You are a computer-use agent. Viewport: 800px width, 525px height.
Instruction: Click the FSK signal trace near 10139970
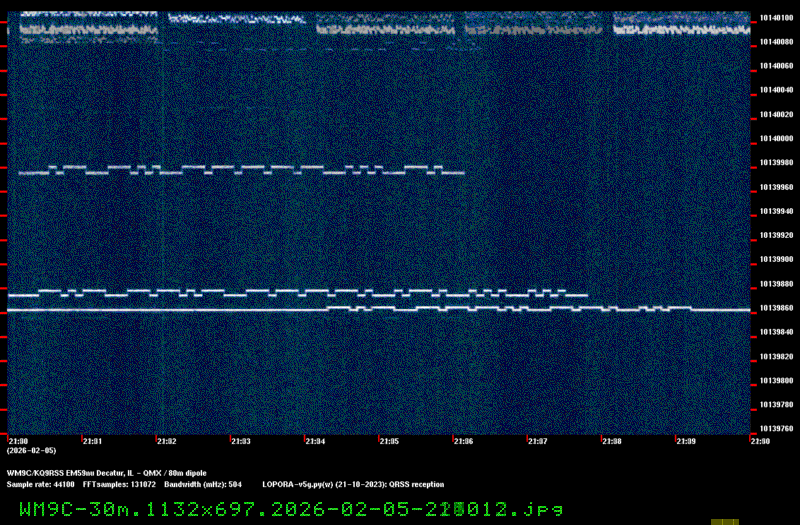pyautogui.click(x=241, y=170)
